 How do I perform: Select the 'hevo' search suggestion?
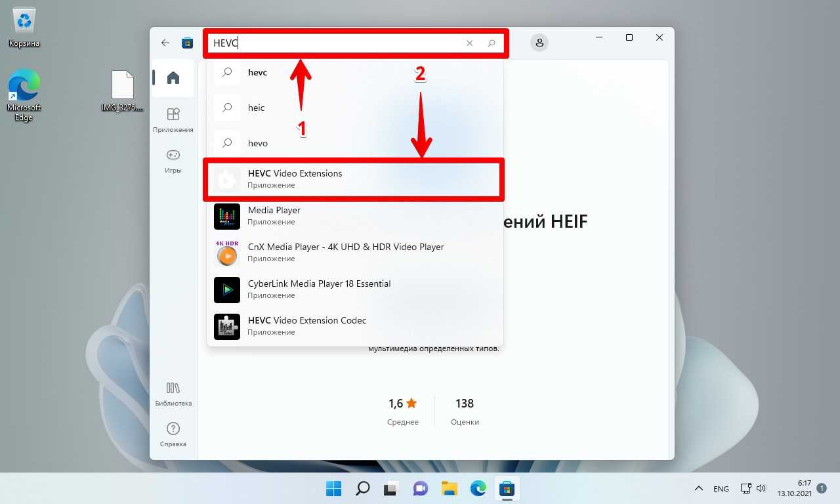355,143
